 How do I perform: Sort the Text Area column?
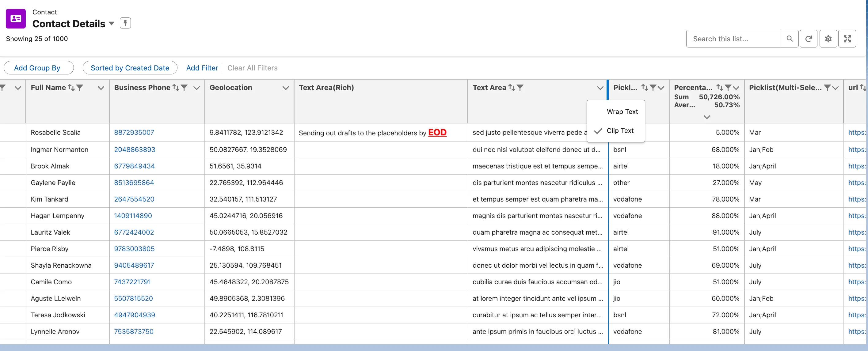click(512, 87)
